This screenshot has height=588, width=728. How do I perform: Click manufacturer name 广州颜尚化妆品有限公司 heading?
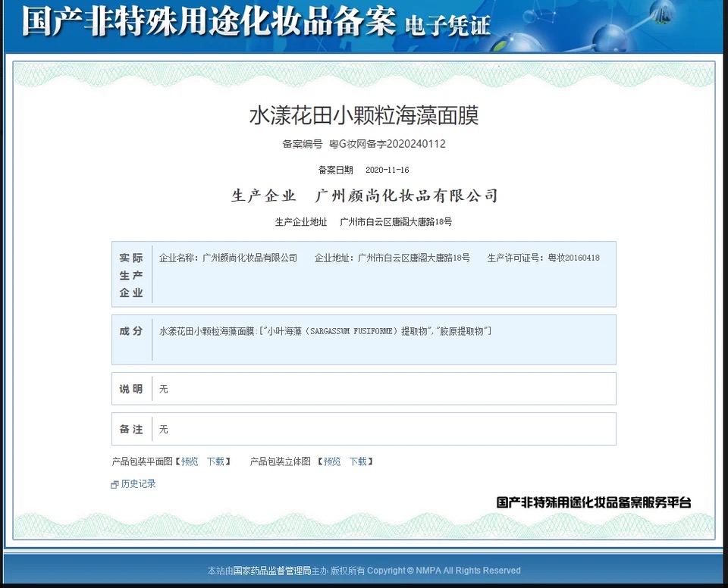pyautogui.click(x=406, y=195)
